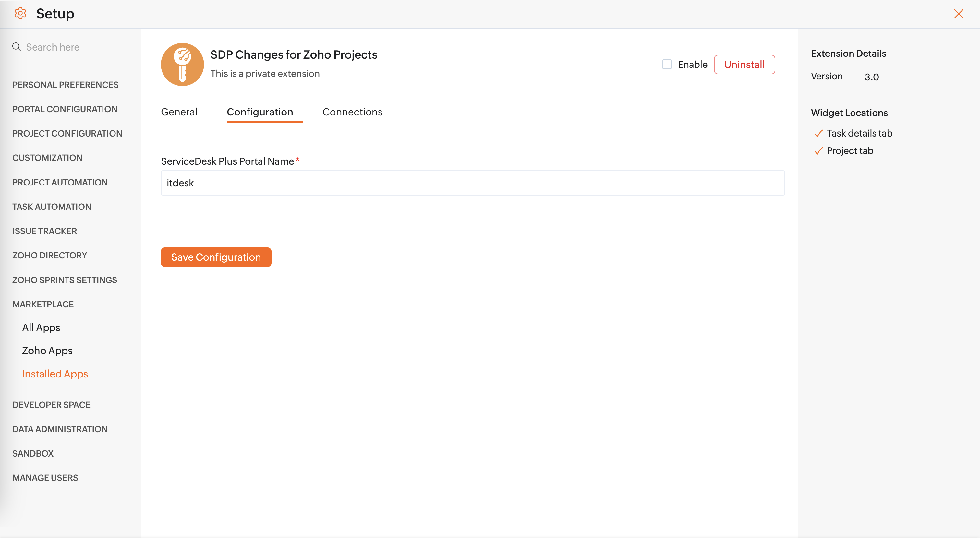Screen dimensions: 980x538
Task: Collapse the MARKETPLACE section
Action: pyautogui.click(x=42, y=304)
